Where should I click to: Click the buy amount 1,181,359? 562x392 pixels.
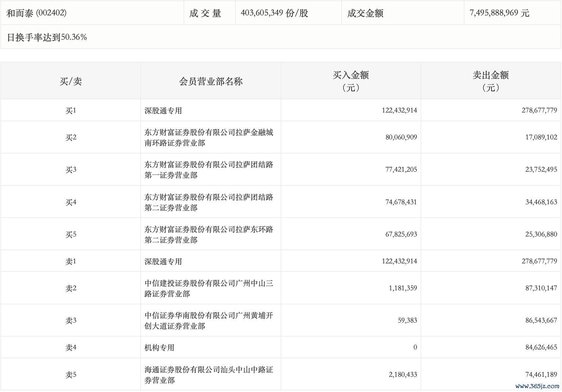click(403, 288)
